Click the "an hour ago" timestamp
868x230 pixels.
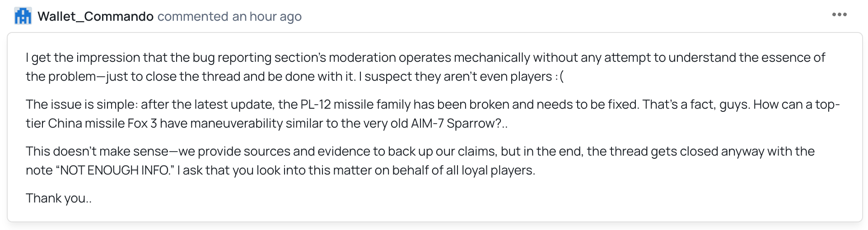click(266, 16)
